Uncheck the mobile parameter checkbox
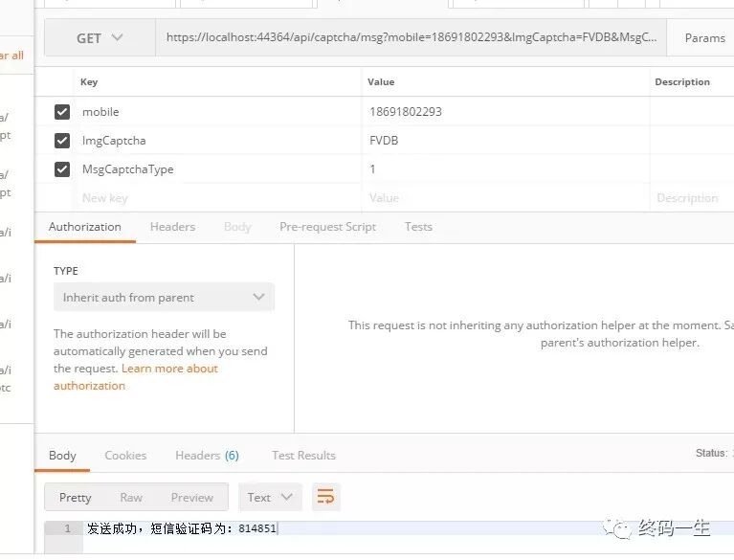The image size is (734, 560). click(62, 112)
